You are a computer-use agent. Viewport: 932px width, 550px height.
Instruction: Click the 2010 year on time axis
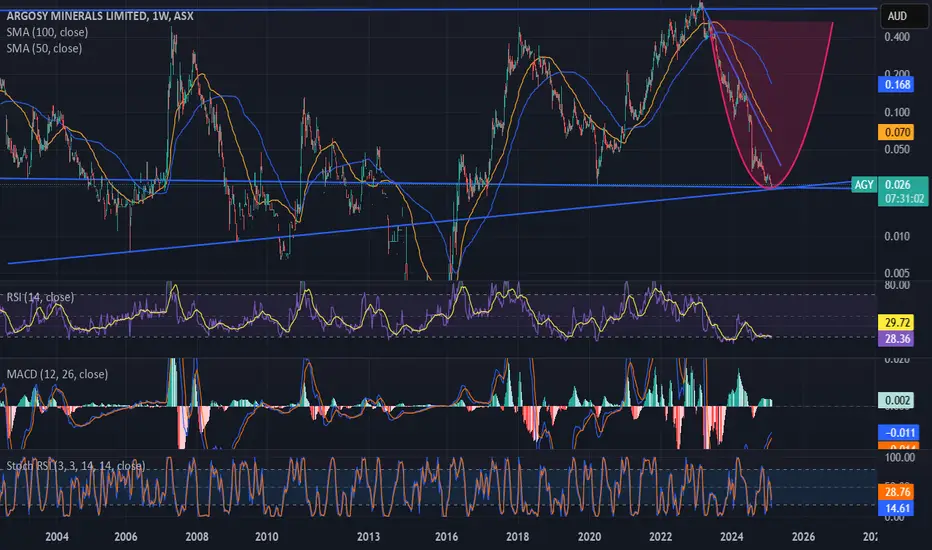[x=266, y=536]
